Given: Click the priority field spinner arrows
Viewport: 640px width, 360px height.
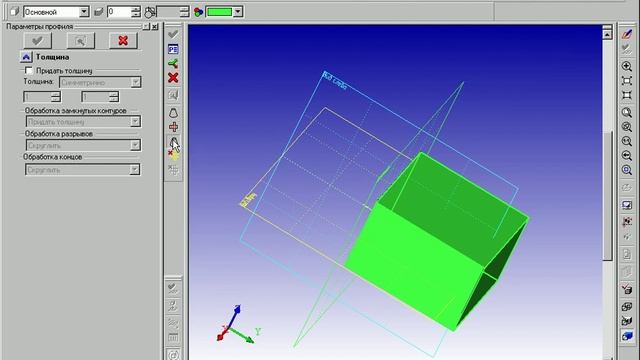Looking at the screenshot, I should click(184, 12).
